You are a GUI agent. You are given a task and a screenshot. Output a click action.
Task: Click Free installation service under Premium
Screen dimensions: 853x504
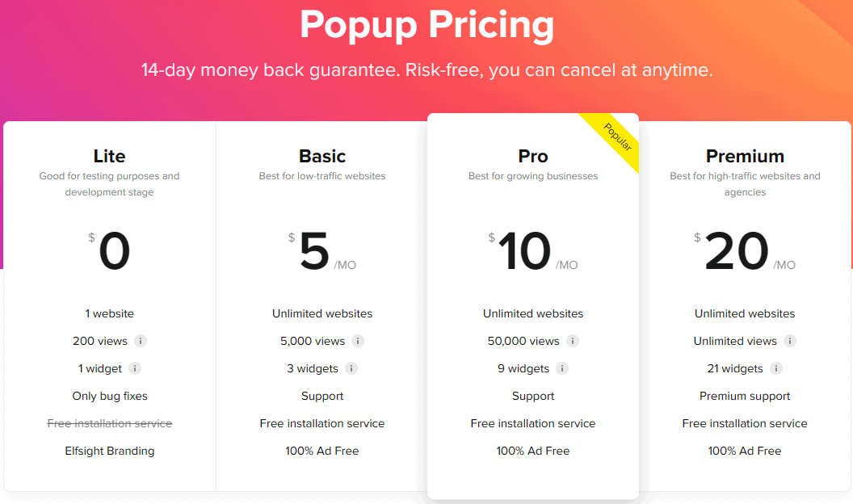745,423
